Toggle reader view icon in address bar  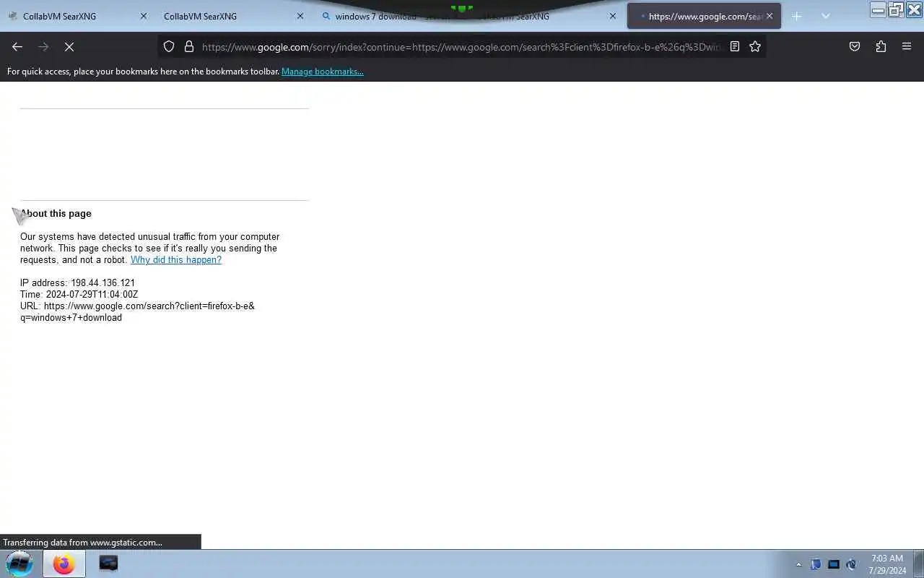735,46
